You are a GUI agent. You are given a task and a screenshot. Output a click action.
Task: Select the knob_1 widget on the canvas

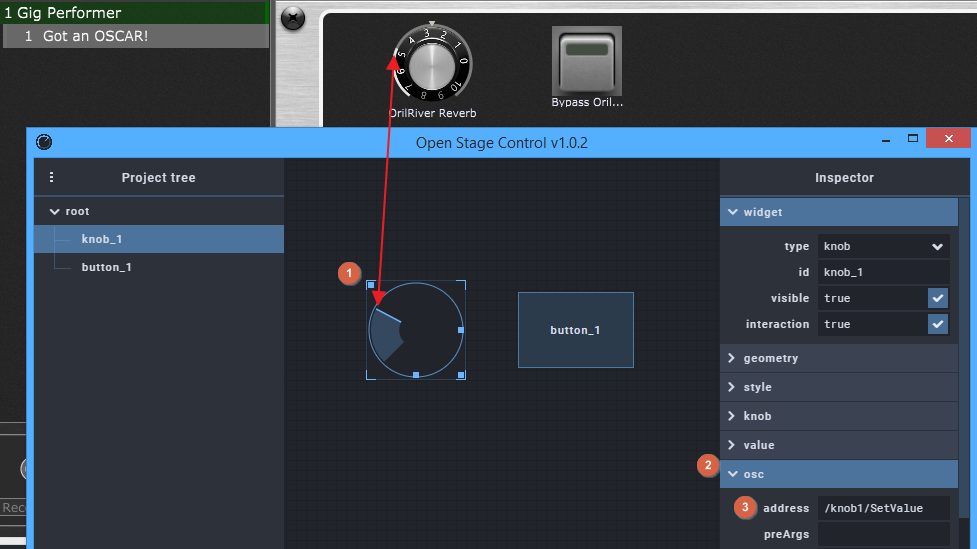[416, 330]
